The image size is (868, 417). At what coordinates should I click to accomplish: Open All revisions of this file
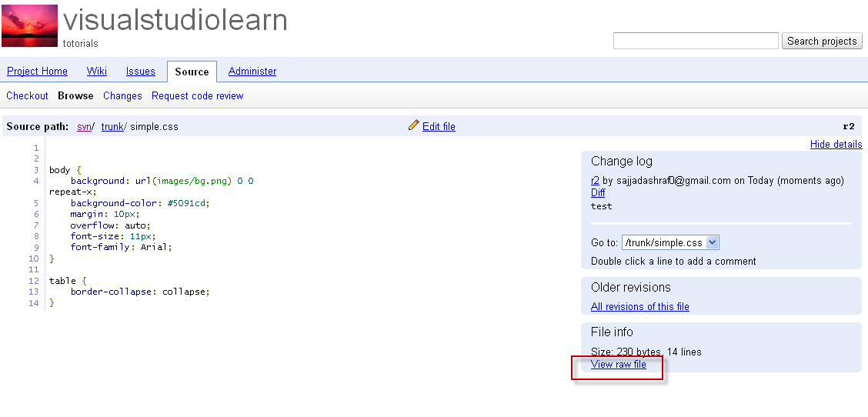click(x=640, y=307)
